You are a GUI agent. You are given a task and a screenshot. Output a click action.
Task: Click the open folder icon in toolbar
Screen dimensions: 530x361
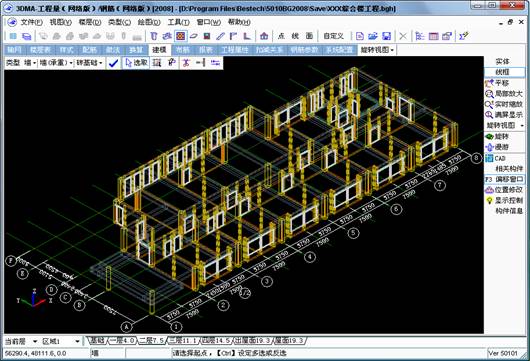coord(373,36)
